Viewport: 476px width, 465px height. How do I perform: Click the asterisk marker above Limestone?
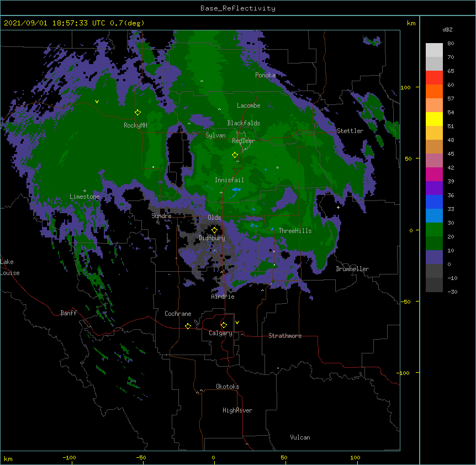tap(84, 191)
